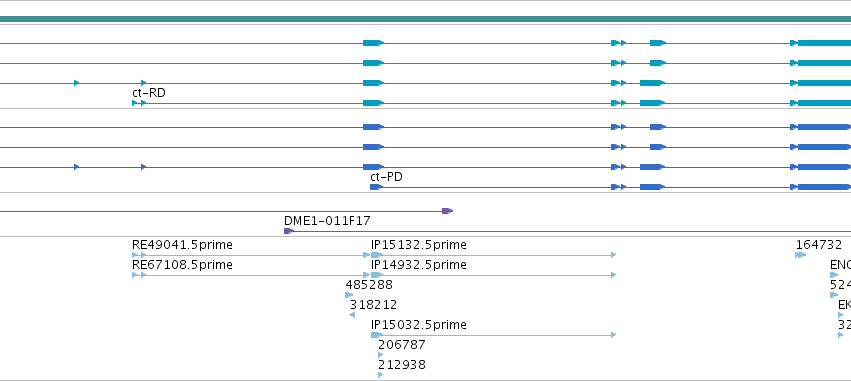Click the ct-PD transcript label
851x381 pixels.
386,177
